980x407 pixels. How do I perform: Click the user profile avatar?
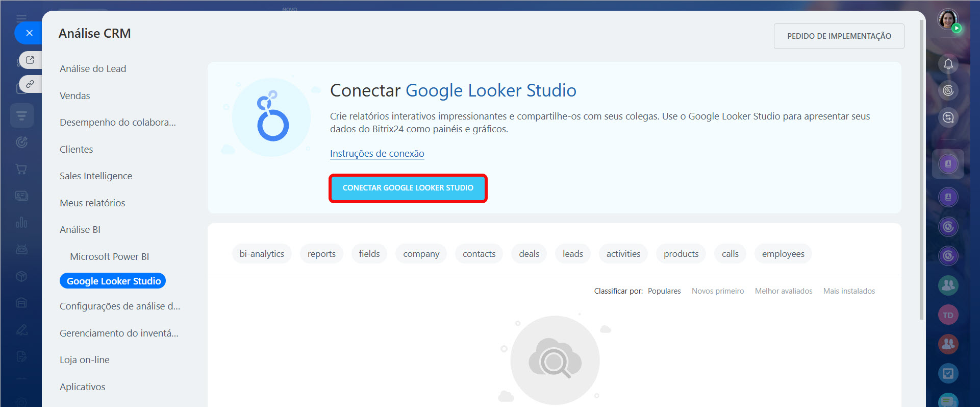947,19
